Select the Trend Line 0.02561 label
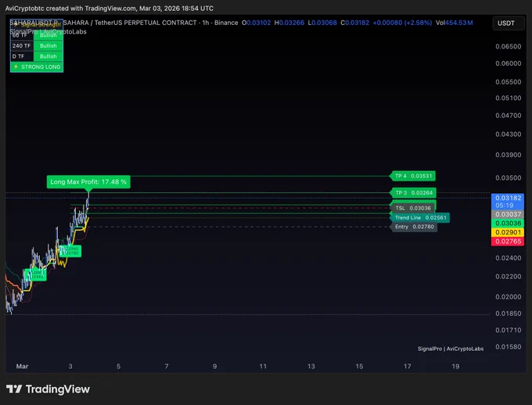Screen dimensions: 532x405 420,217
